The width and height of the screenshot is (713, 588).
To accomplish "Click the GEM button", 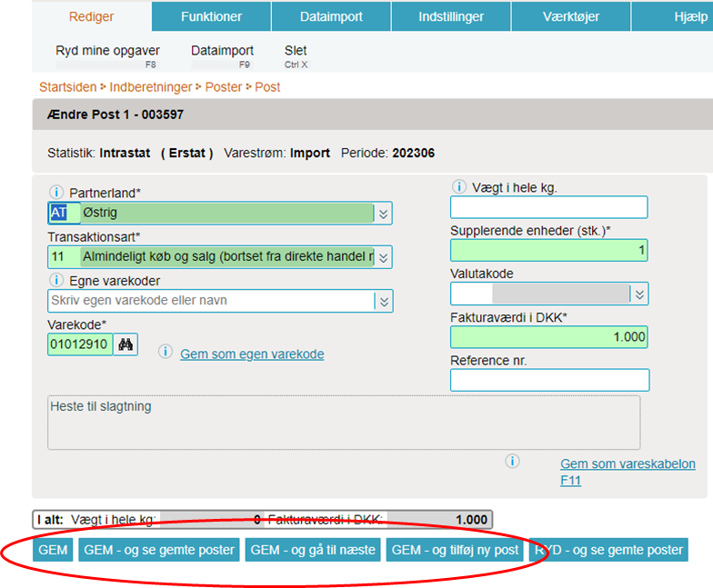I will point(53,550).
